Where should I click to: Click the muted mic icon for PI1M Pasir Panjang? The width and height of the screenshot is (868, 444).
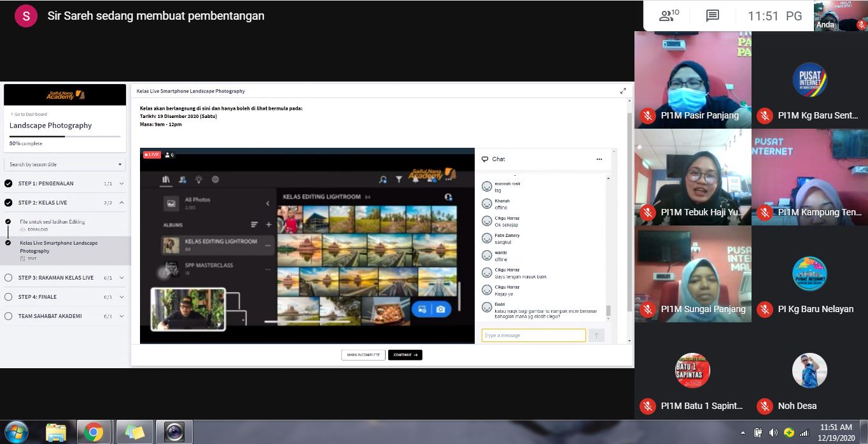tap(648, 115)
